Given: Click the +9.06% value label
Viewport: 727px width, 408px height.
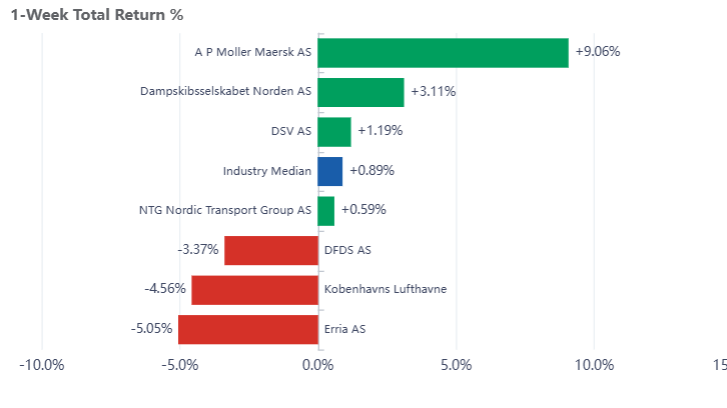Looking at the screenshot, I should pos(598,52).
